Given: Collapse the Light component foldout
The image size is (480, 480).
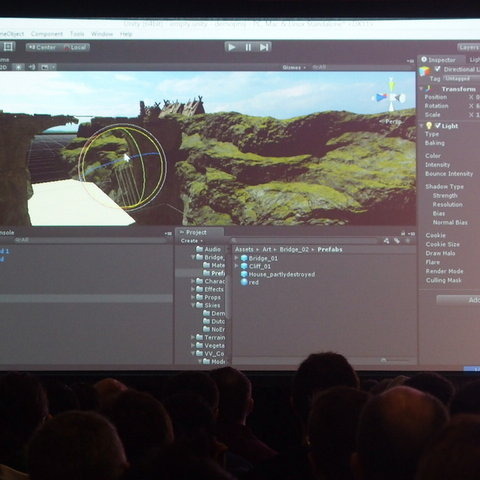Looking at the screenshot, I should coord(421,126).
